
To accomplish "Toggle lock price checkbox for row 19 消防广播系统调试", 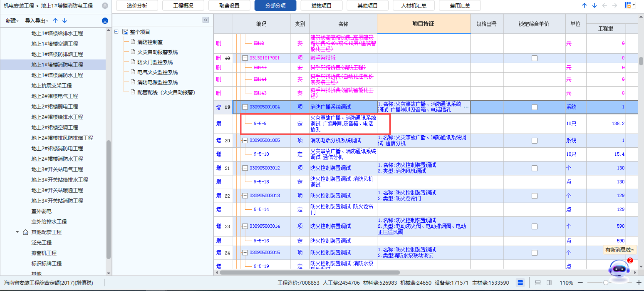I will tap(534, 107).
